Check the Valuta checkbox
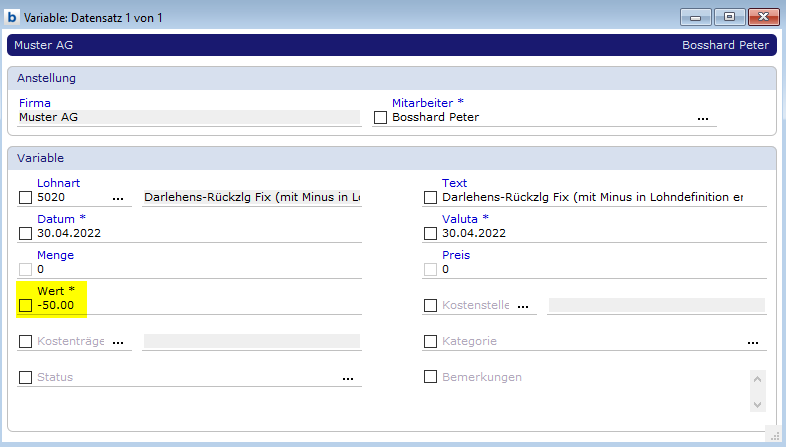The image size is (786, 447). click(430, 234)
